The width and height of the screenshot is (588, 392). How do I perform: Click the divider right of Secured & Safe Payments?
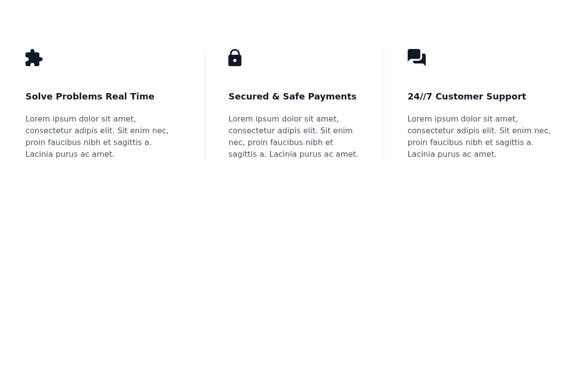coord(384,104)
